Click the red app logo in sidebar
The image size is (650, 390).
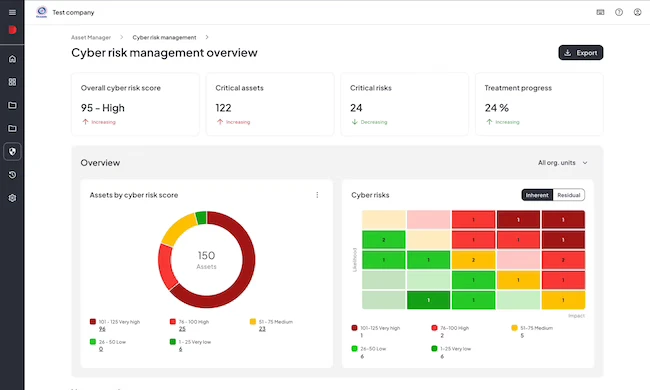point(12,30)
